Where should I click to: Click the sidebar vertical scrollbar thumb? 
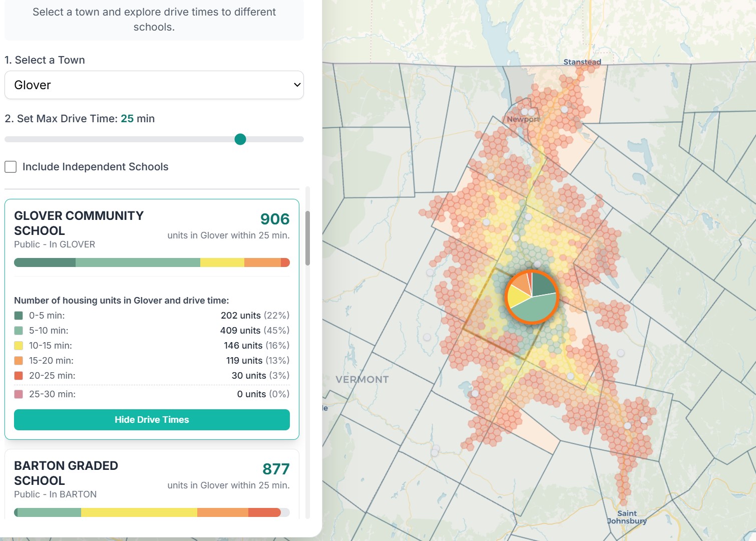pos(307,238)
